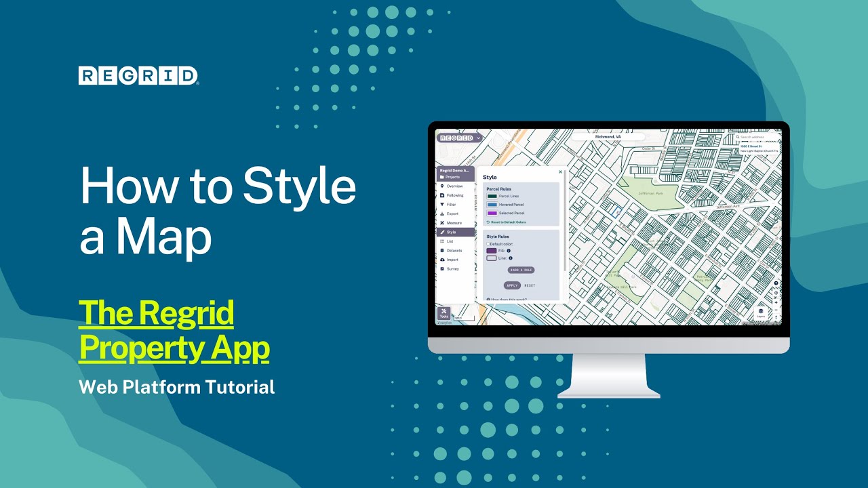Click the Richmond, VA location pill
The image size is (868, 488).
(608, 136)
